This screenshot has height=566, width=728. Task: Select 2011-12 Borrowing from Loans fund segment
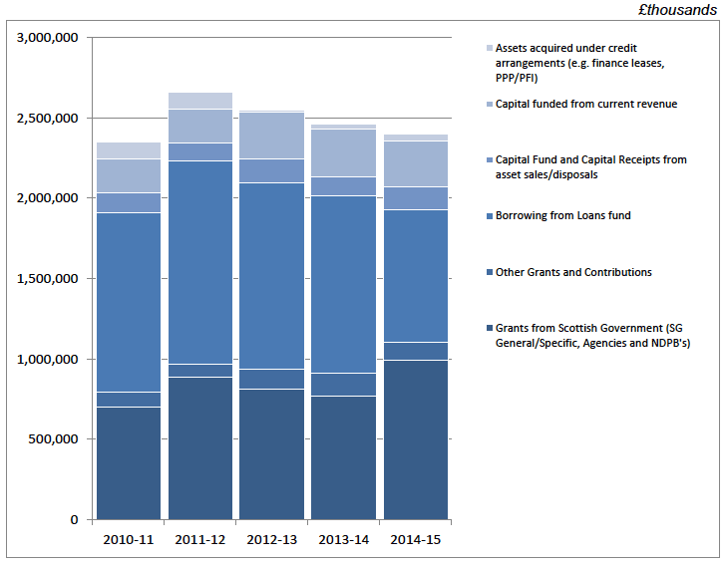point(200,263)
